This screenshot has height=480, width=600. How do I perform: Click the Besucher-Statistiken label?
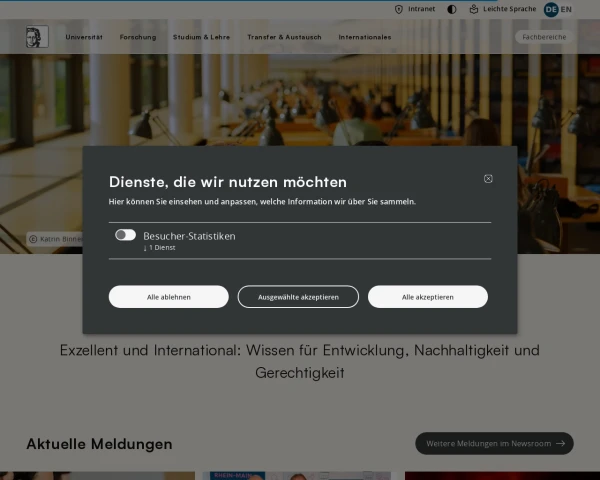point(189,236)
